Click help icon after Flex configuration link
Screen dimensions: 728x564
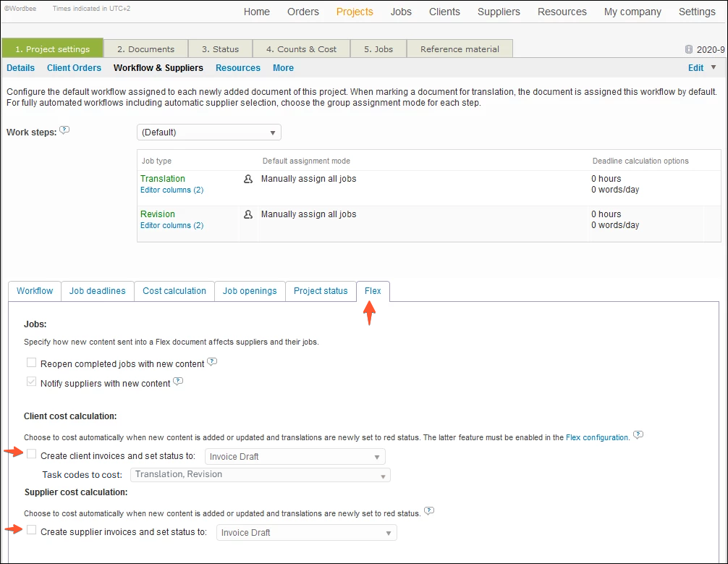click(638, 435)
